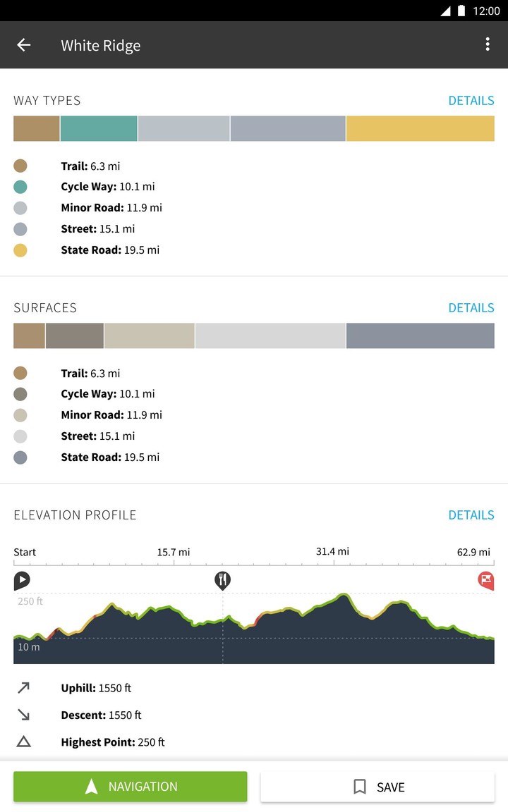Open the three-dot overflow menu
Viewport: 508px width, 812px height.
487,45
